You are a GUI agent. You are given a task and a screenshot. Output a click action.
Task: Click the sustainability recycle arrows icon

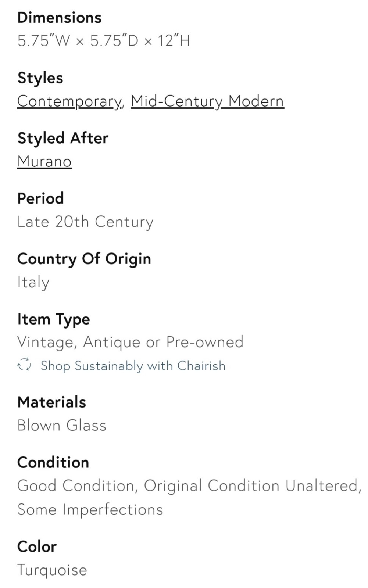[25, 365]
